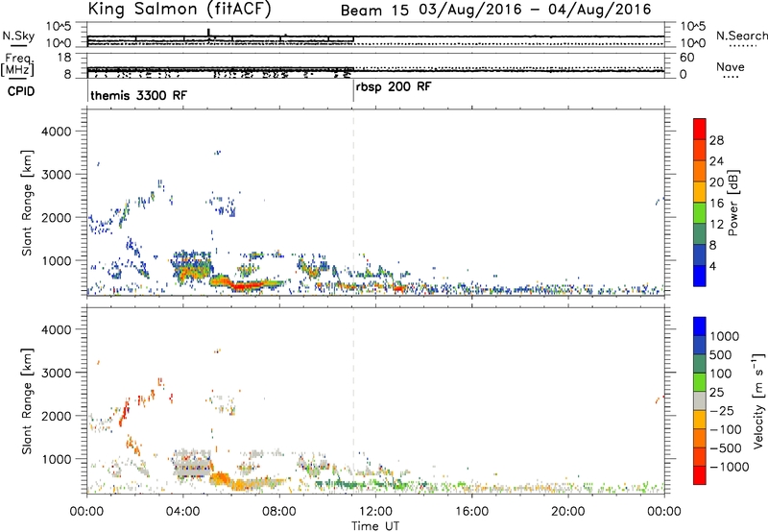The height and width of the screenshot is (532, 768).
Task: Click the 'rbsp 200 RF' CPID label
Action: coord(394,86)
